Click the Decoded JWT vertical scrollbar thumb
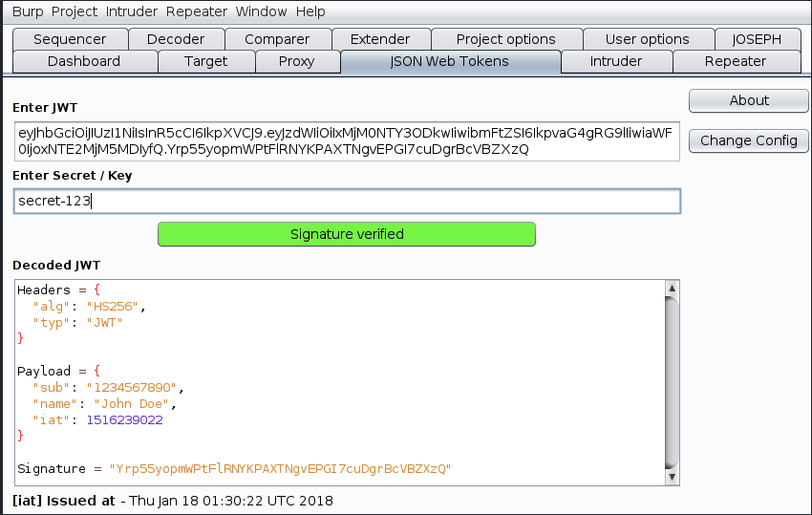This screenshot has height=515, width=812. 672,382
